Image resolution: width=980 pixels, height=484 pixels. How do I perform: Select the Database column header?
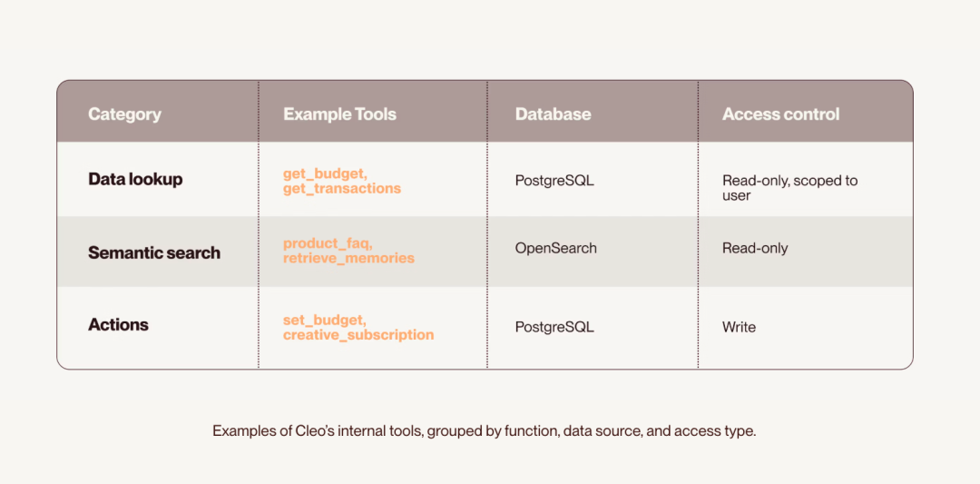coord(553,114)
